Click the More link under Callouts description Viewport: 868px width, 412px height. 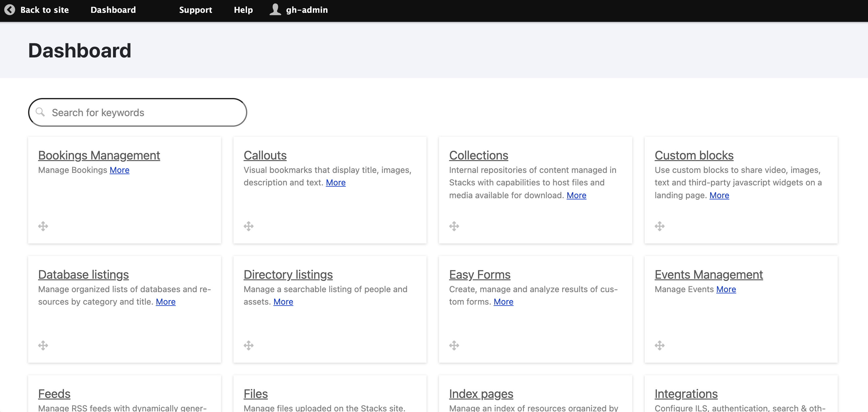pyautogui.click(x=336, y=183)
